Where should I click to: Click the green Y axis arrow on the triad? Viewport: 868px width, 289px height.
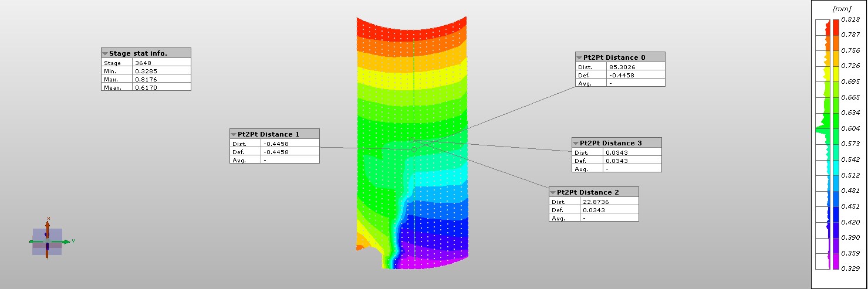66,241
